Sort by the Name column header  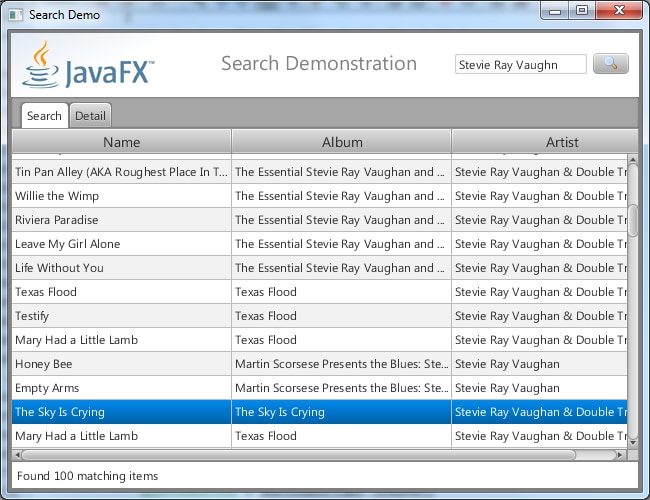tap(121, 142)
